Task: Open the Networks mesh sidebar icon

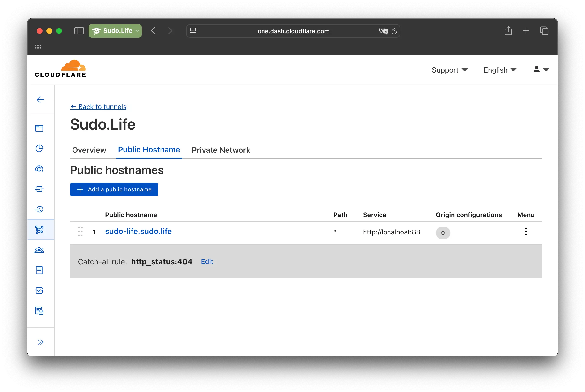Action: tap(39, 230)
